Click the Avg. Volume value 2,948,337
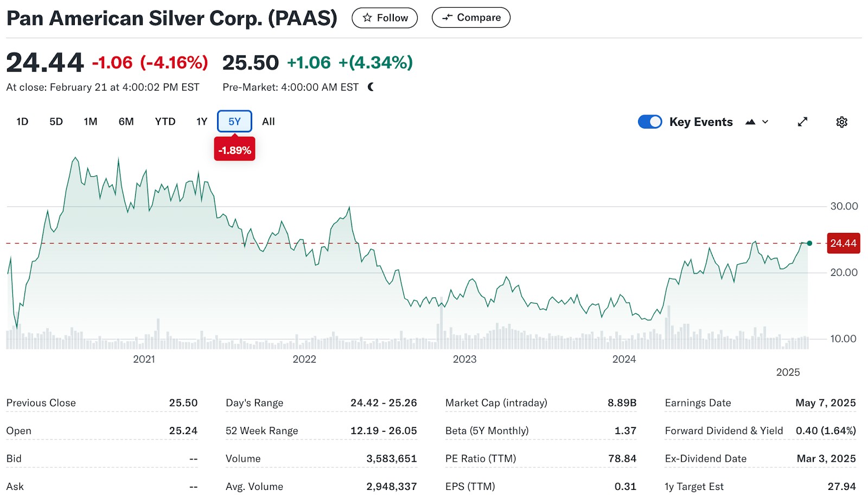This screenshot has height=497, width=868. pyautogui.click(x=392, y=486)
